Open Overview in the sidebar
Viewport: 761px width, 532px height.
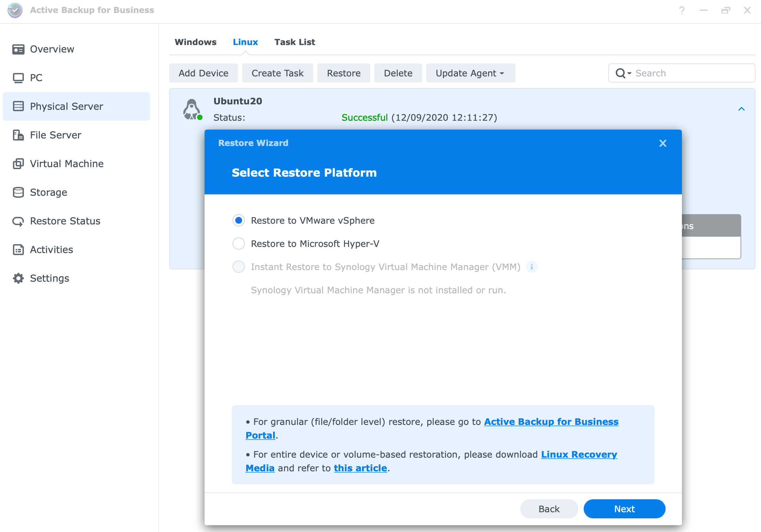(76, 49)
